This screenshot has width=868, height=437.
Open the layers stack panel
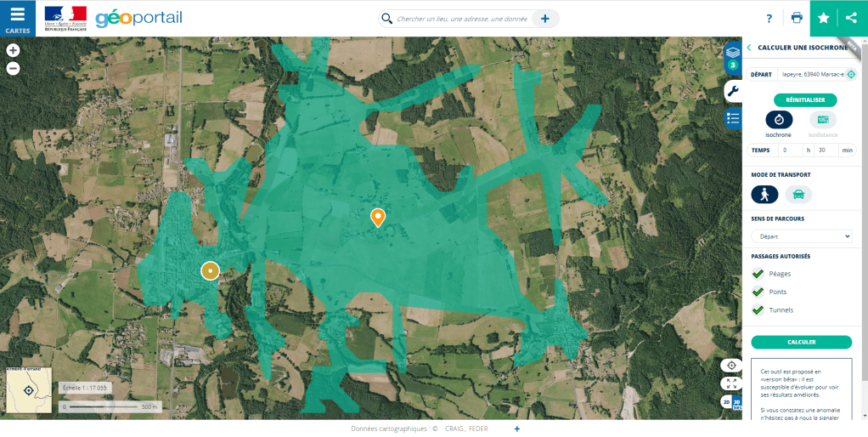click(x=732, y=54)
